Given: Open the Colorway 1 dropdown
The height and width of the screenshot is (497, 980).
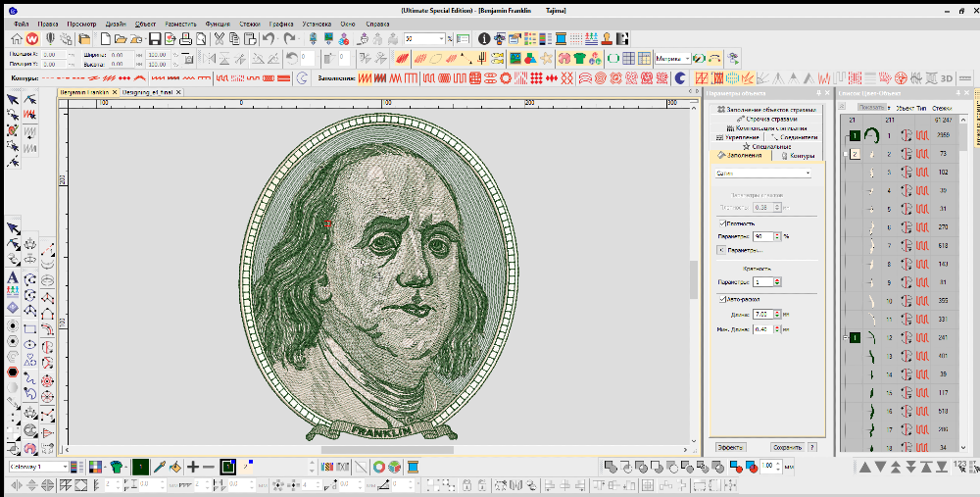Looking at the screenshot, I should tap(67, 467).
